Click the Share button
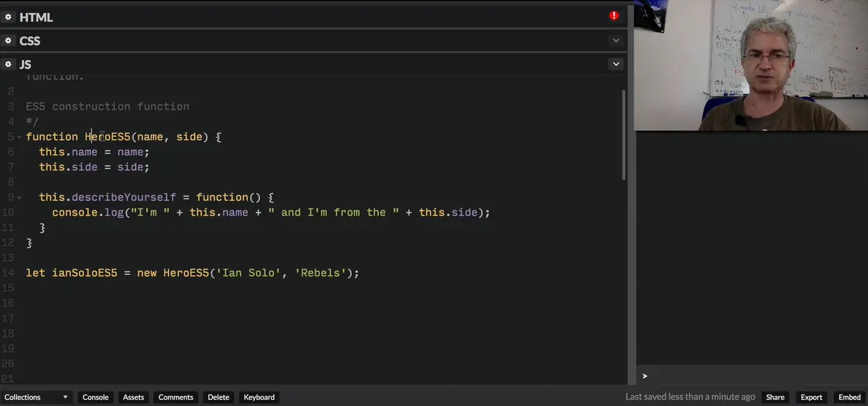 [775, 397]
